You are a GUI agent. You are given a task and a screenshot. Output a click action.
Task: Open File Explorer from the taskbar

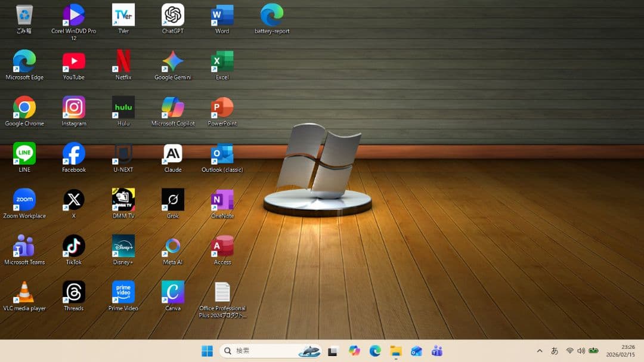coord(396,351)
